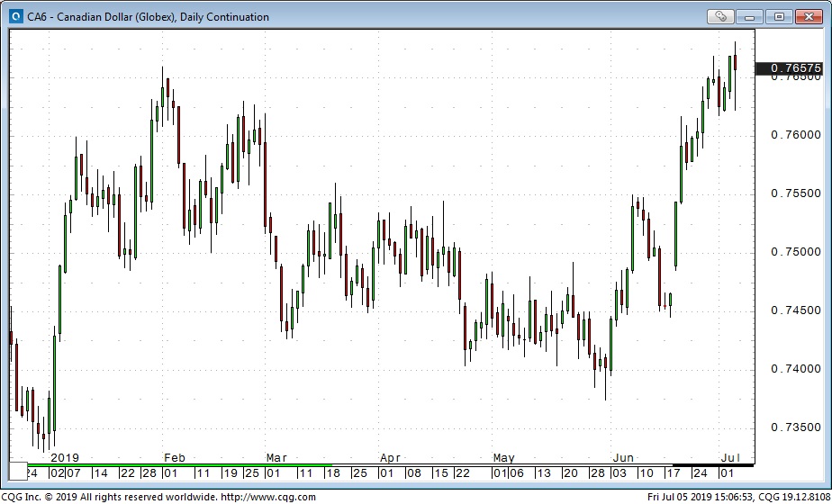
Task: Click the Jul month label on time axis
Action: pyautogui.click(x=730, y=457)
